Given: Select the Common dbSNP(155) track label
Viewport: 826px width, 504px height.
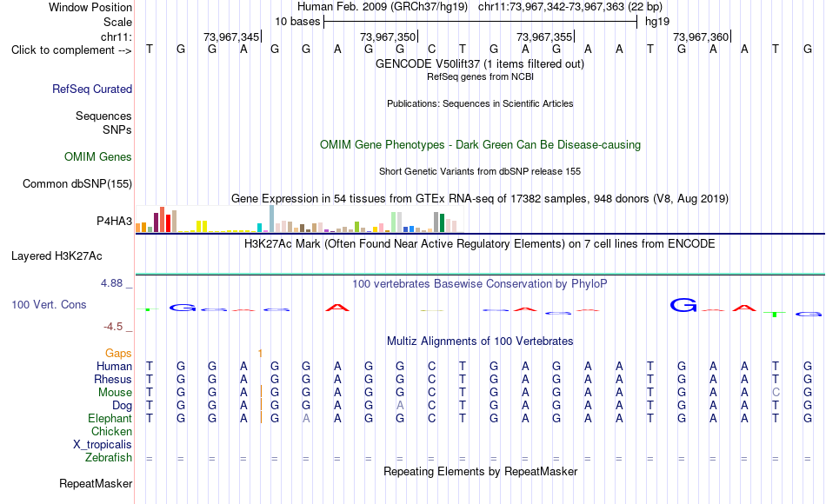Looking at the screenshot, I should pos(77,184).
